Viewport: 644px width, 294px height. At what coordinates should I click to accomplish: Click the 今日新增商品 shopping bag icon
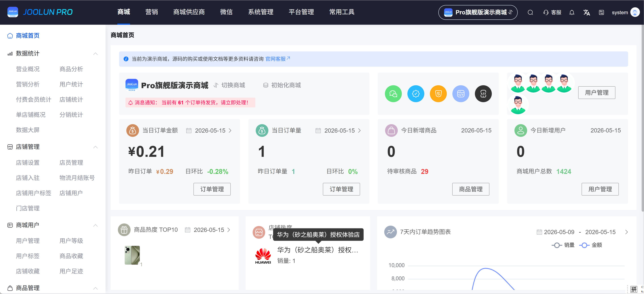point(391,130)
